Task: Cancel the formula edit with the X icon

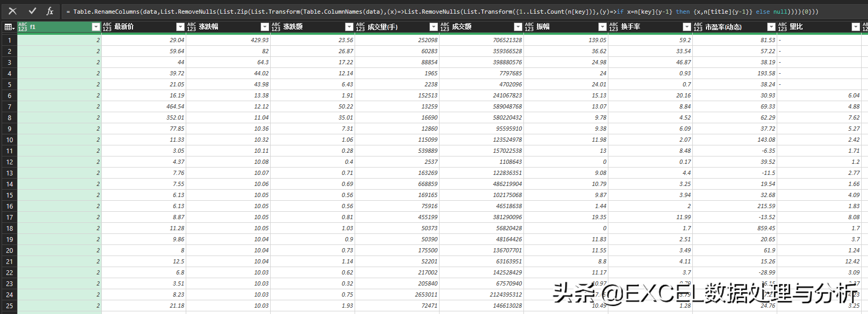Action: tap(13, 11)
